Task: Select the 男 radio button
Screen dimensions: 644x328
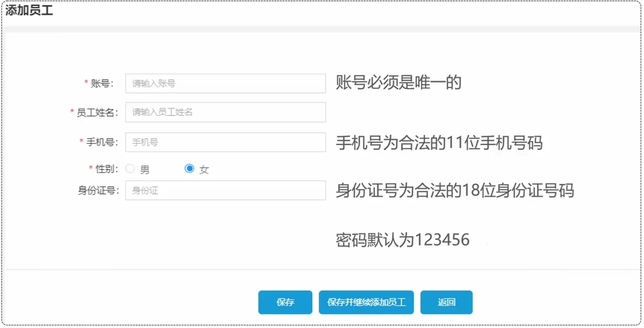Action: pos(130,169)
